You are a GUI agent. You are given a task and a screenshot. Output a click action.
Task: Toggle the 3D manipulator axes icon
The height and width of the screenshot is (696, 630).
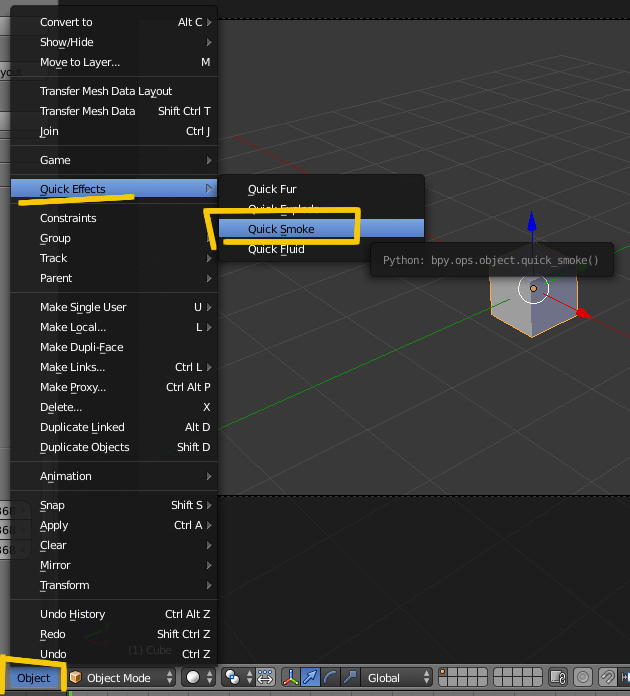click(x=291, y=677)
